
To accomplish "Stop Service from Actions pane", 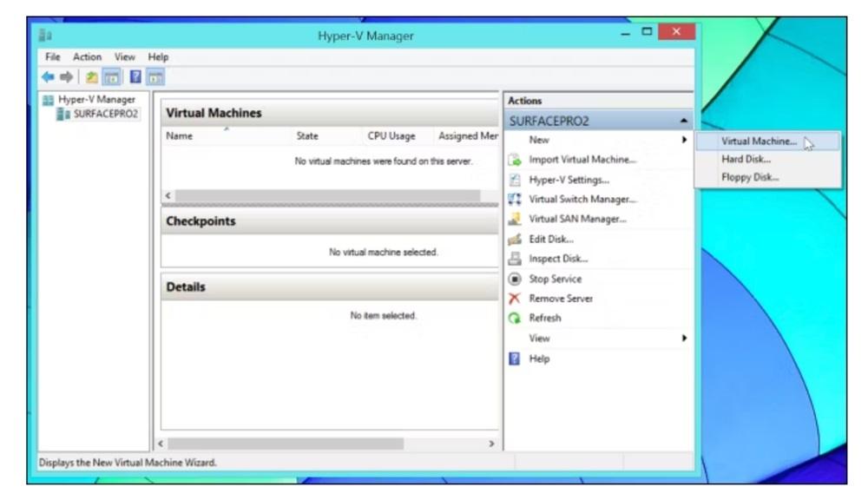I will click(556, 279).
